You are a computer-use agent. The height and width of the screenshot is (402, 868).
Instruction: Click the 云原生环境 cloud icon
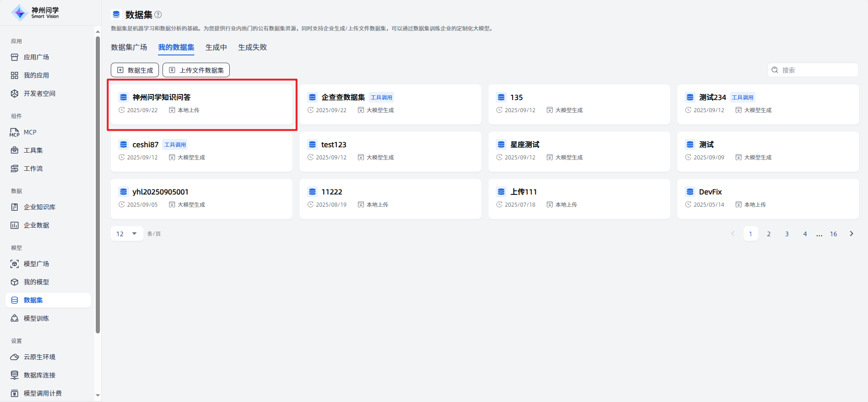point(15,357)
